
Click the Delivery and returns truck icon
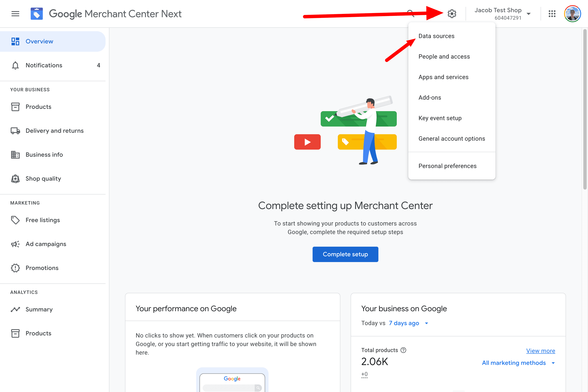click(x=15, y=131)
